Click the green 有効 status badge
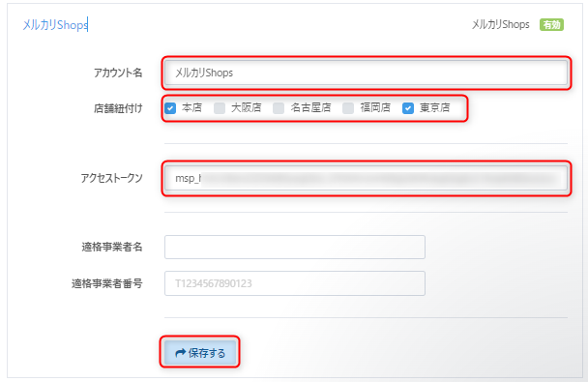 [x=551, y=25]
